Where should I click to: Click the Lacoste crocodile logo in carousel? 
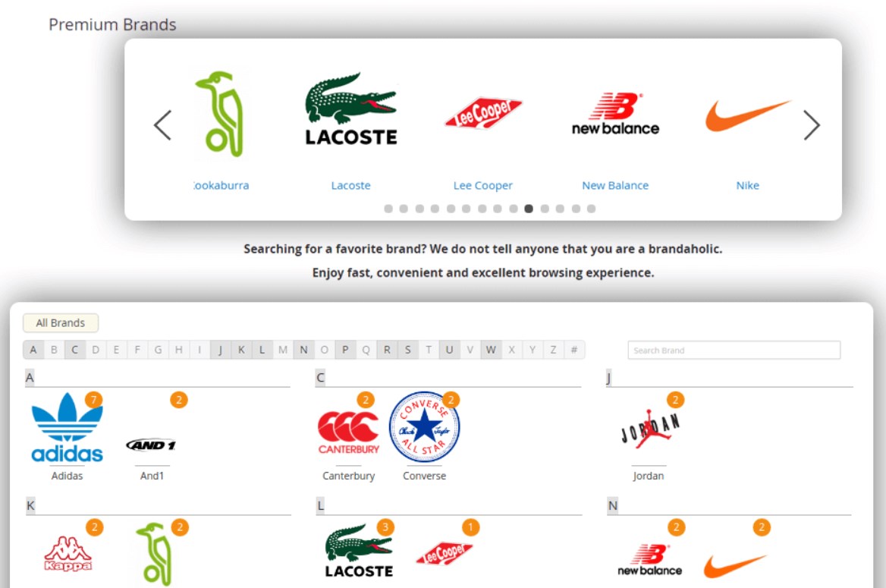(x=351, y=109)
